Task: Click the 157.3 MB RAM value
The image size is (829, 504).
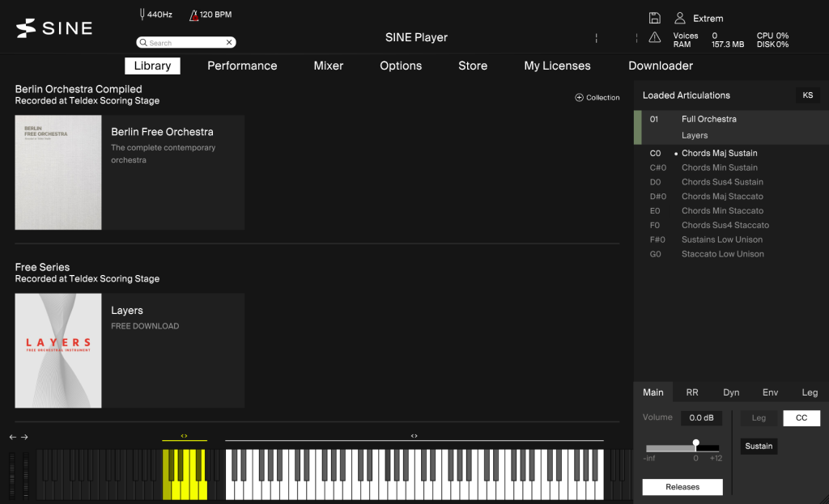Action: pyautogui.click(x=728, y=44)
